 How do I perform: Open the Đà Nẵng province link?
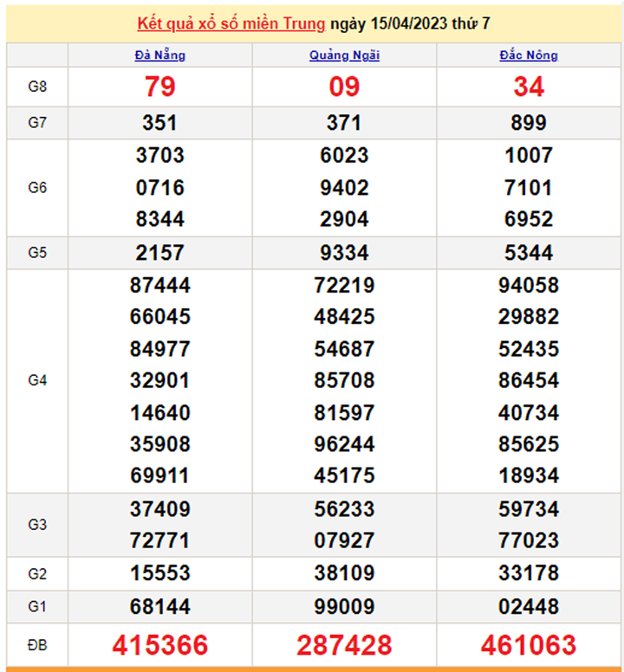coord(160,55)
